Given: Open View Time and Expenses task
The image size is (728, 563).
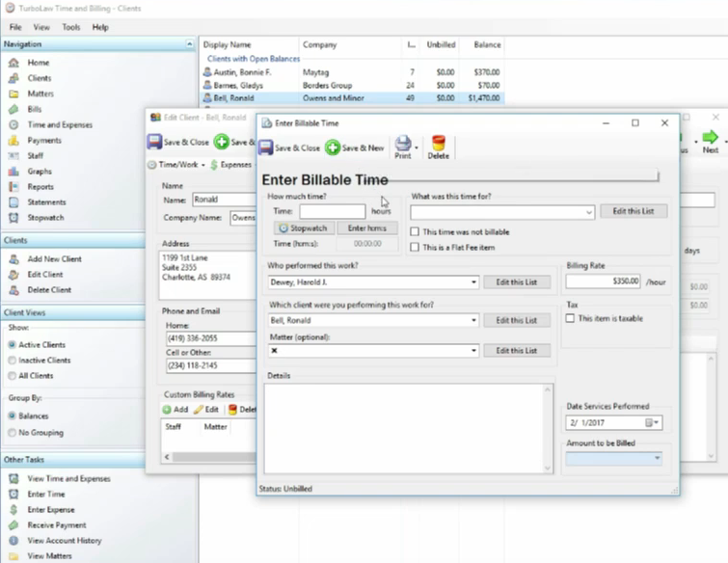Looking at the screenshot, I should (68, 478).
